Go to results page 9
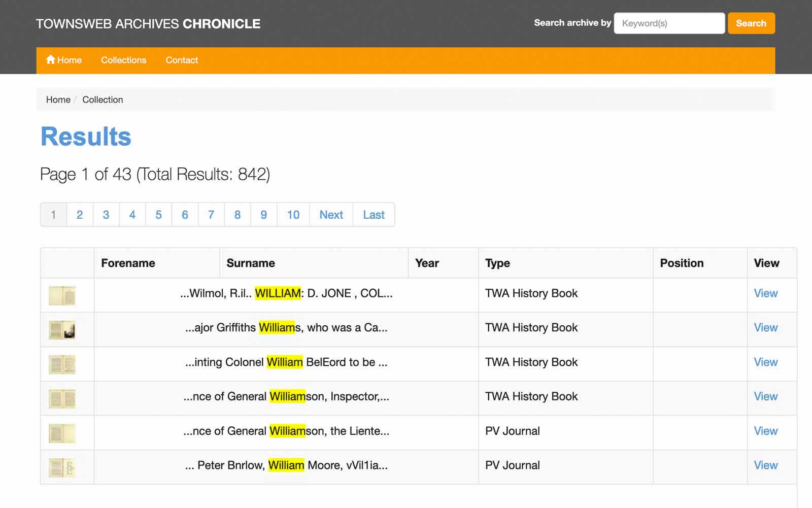 (x=264, y=215)
